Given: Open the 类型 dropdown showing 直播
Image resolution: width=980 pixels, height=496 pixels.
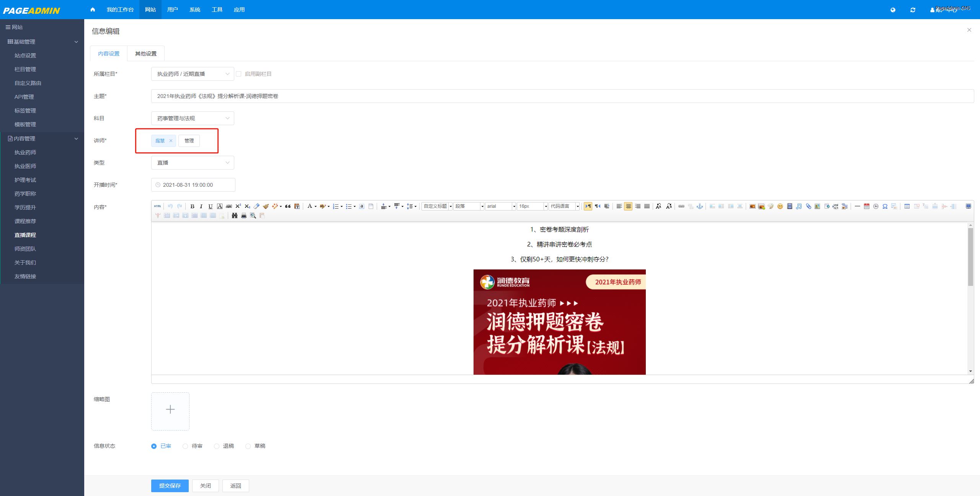Looking at the screenshot, I should (x=193, y=163).
